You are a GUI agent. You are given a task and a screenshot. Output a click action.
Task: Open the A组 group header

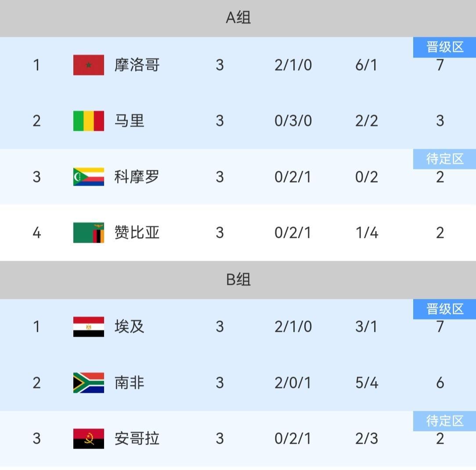pyautogui.click(x=238, y=18)
